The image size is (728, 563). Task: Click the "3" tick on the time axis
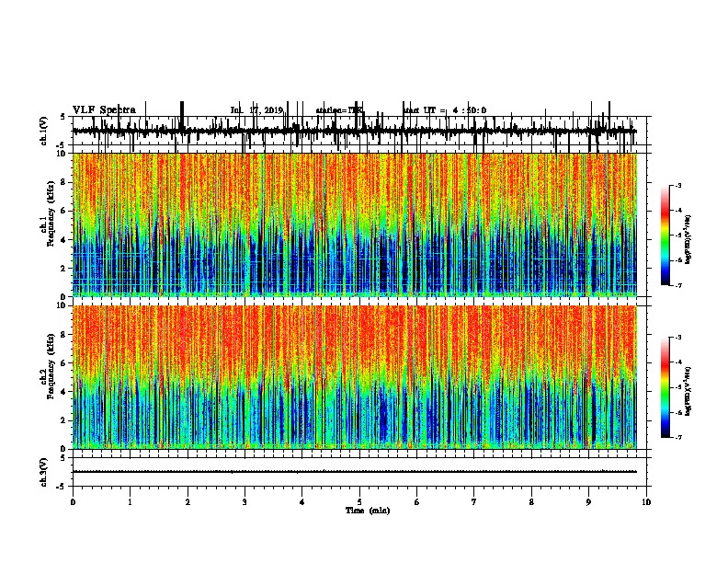point(245,502)
